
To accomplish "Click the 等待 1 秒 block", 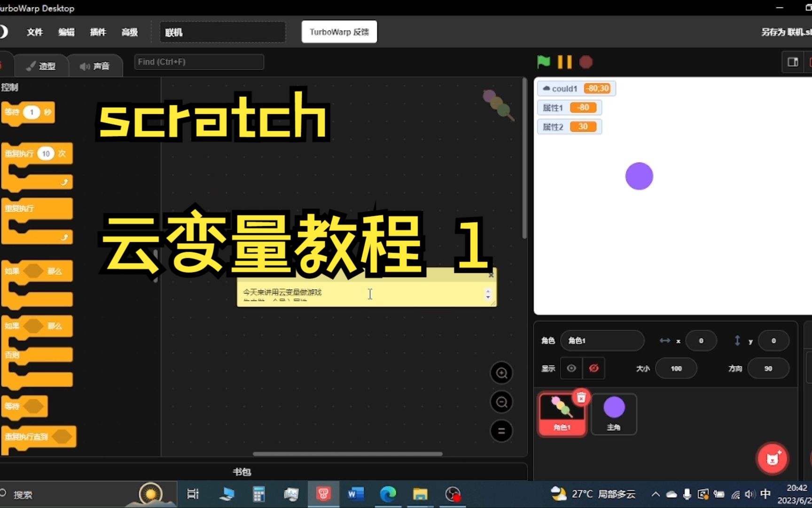I will [28, 113].
